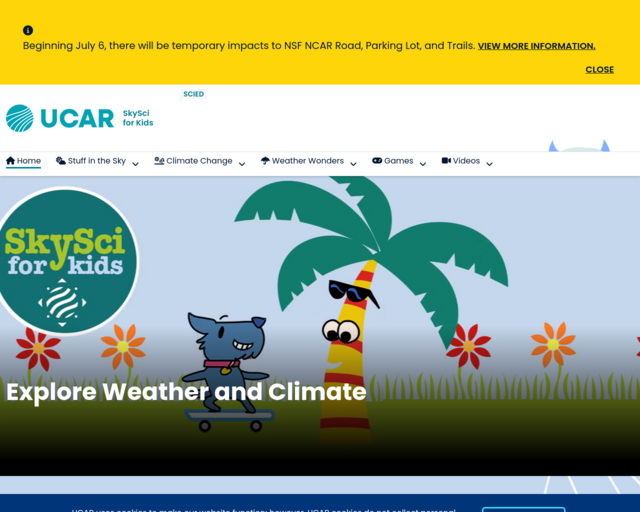
Task: Click the house icon beside Home
Action: pos(11,161)
